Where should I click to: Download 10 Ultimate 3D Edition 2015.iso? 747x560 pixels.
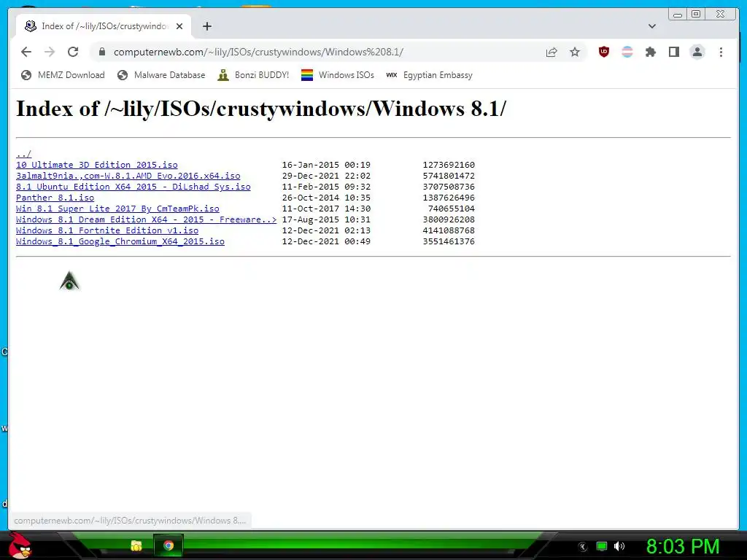click(x=97, y=165)
